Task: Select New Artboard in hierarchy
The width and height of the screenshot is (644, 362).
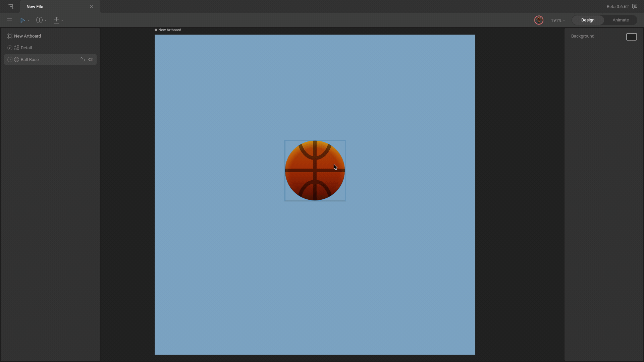Action: [28, 36]
